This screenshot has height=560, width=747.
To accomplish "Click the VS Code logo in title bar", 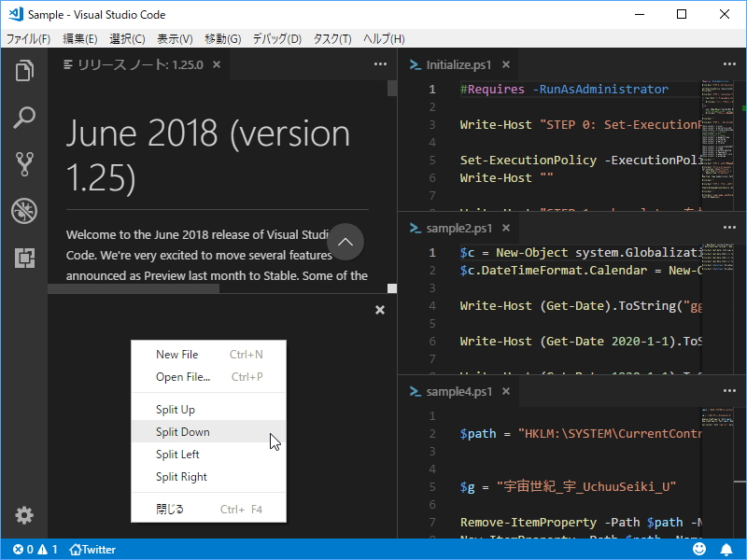I will (16, 14).
